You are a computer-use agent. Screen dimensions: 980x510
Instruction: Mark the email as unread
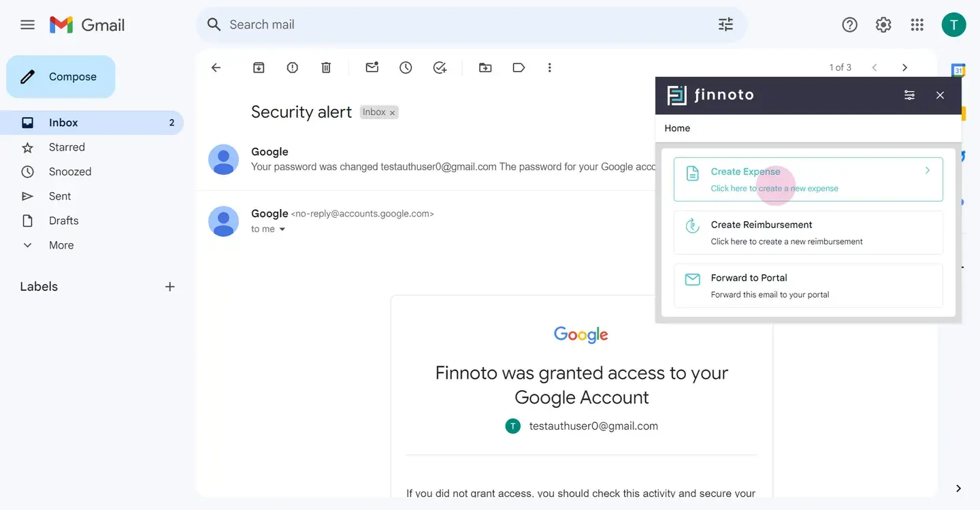372,67
